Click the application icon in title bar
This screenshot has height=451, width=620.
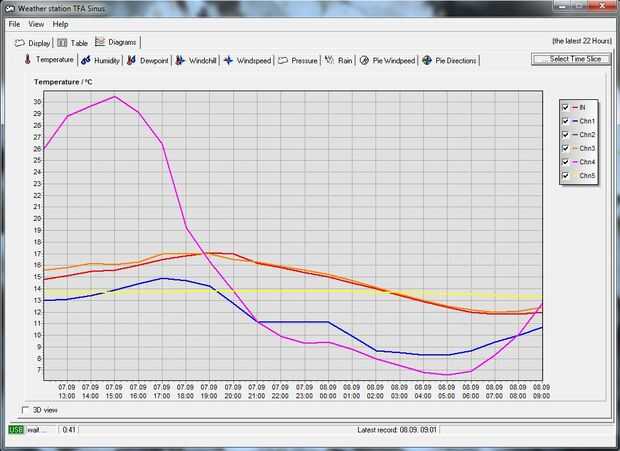10,8
